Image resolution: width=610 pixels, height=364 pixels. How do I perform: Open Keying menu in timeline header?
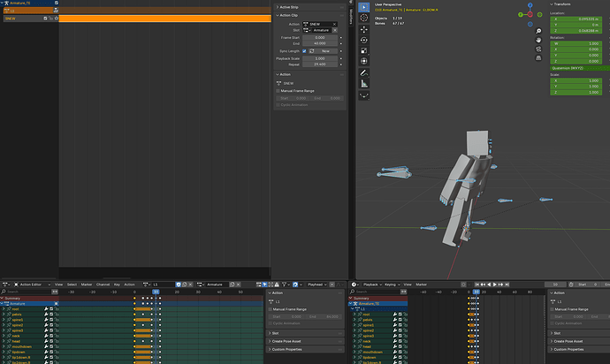[392, 284]
